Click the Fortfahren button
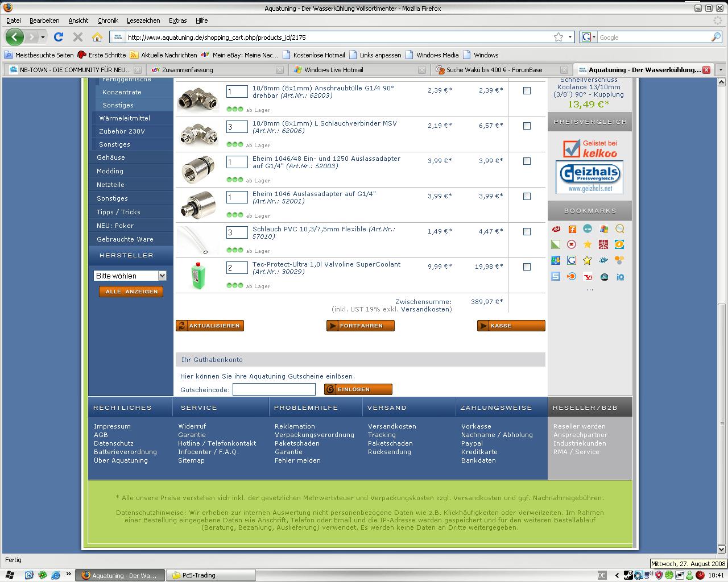The image size is (728, 582). point(361,326)
